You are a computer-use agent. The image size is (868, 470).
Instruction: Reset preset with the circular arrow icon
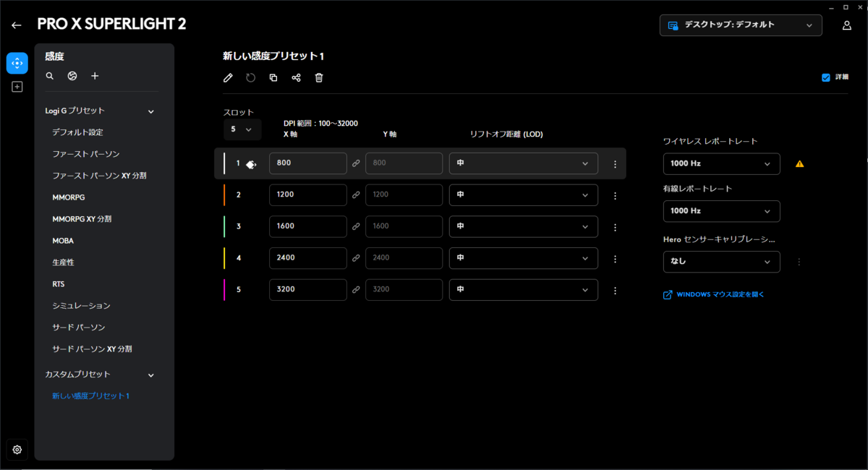click(250, 77)
